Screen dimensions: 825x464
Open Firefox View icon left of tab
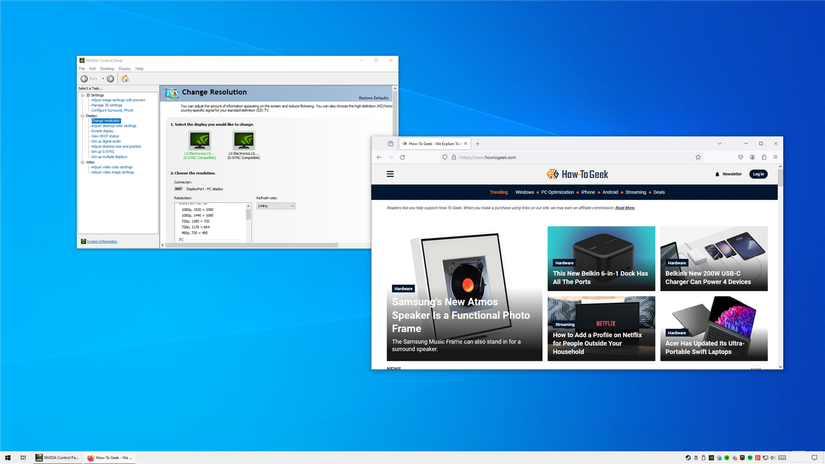pos(390,144)
